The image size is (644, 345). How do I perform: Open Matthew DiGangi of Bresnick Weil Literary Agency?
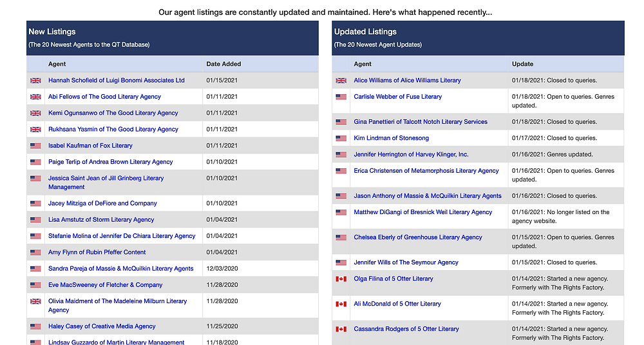422,212
